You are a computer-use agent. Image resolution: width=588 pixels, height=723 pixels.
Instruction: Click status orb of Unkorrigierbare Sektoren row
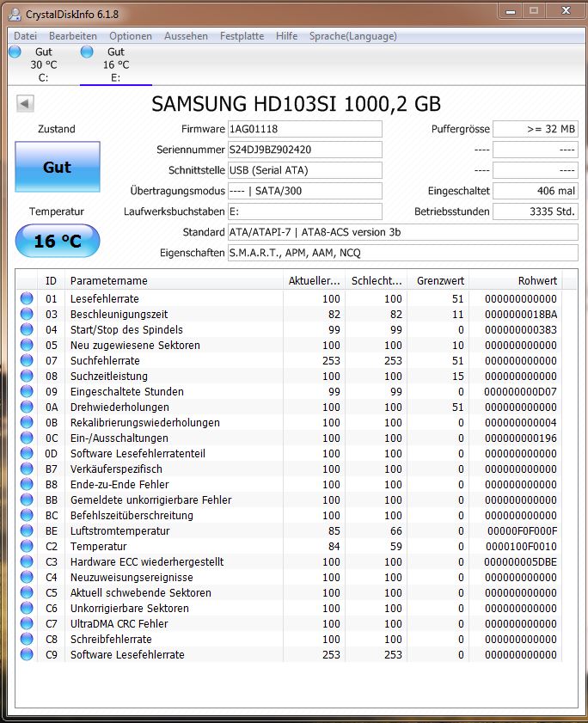coord(27,608)
